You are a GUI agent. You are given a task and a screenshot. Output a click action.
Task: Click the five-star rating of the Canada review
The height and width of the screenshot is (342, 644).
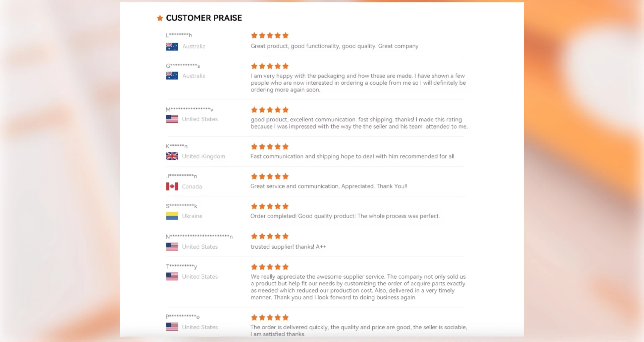click(x=270, y=177)
